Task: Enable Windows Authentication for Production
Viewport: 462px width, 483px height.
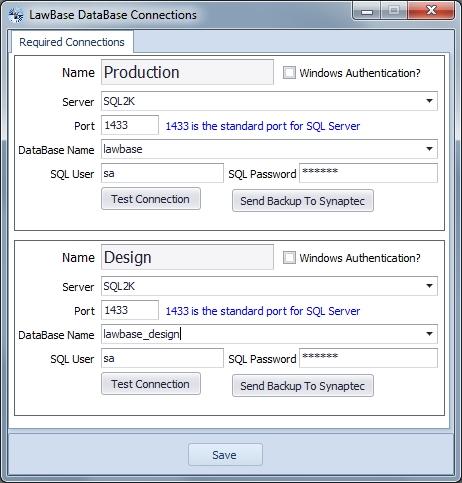Action: click(289, 72)
